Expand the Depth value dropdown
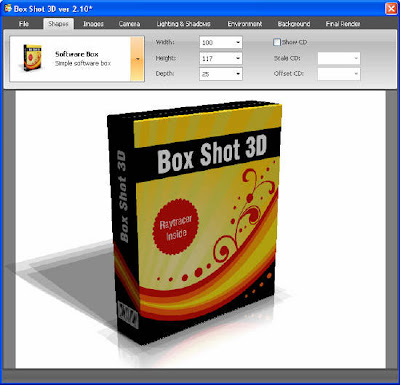This screenshot has width=400, height=385. 238,74
